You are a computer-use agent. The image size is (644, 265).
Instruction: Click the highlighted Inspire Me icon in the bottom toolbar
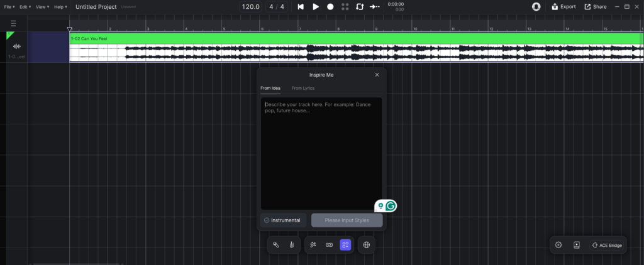tap(345, 245)
